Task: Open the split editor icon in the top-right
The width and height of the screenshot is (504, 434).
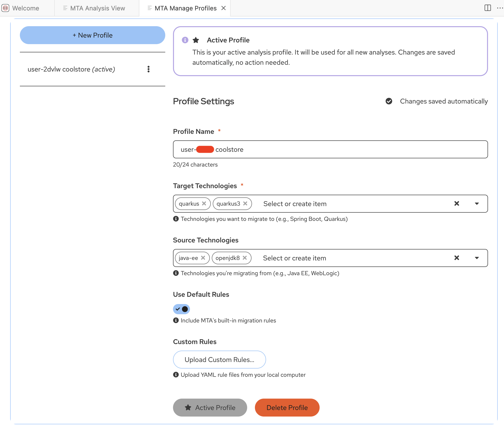Action: pos(488,8)
